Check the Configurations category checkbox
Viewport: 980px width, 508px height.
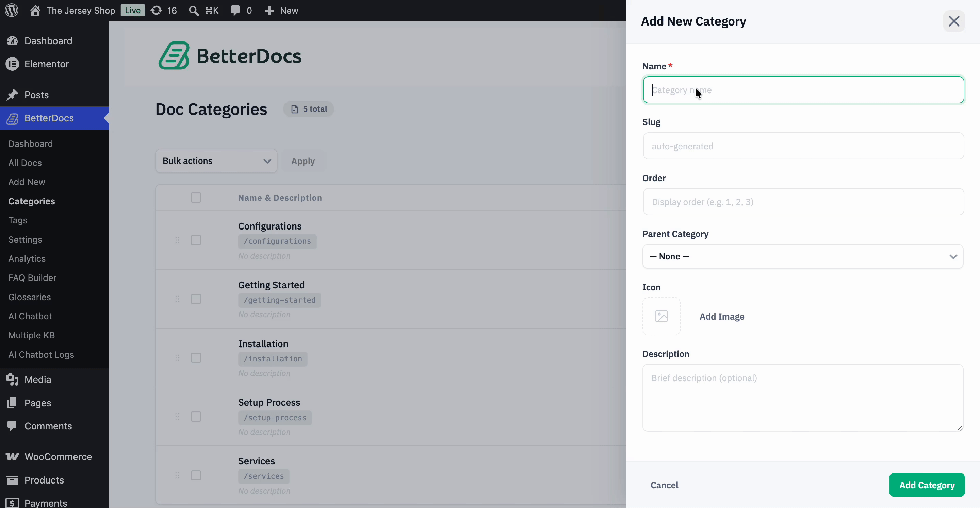pos(196,240)
